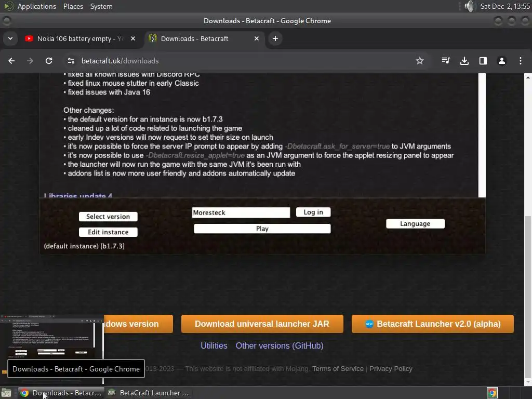Click the '-Dbetacraft.ask_for_server=true' argument text
Image resolution: width=532 pixels, height=399 pixels.
click(x=337, y=147)
